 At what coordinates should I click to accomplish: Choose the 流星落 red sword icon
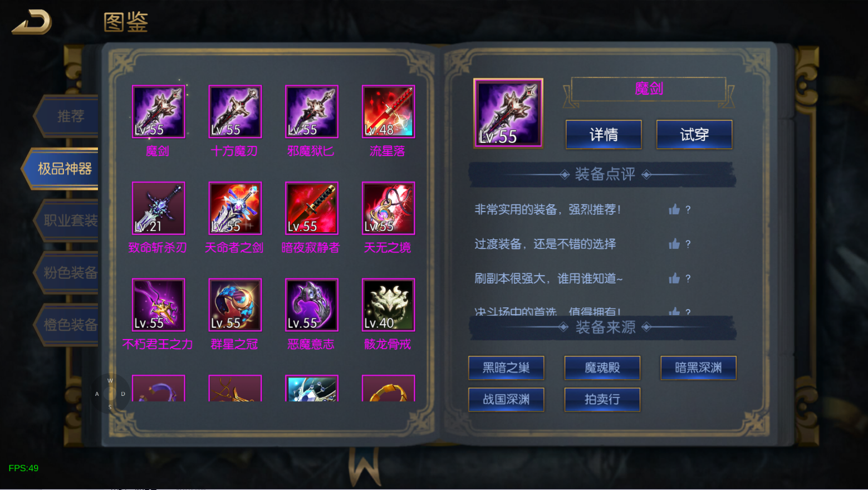389,111
